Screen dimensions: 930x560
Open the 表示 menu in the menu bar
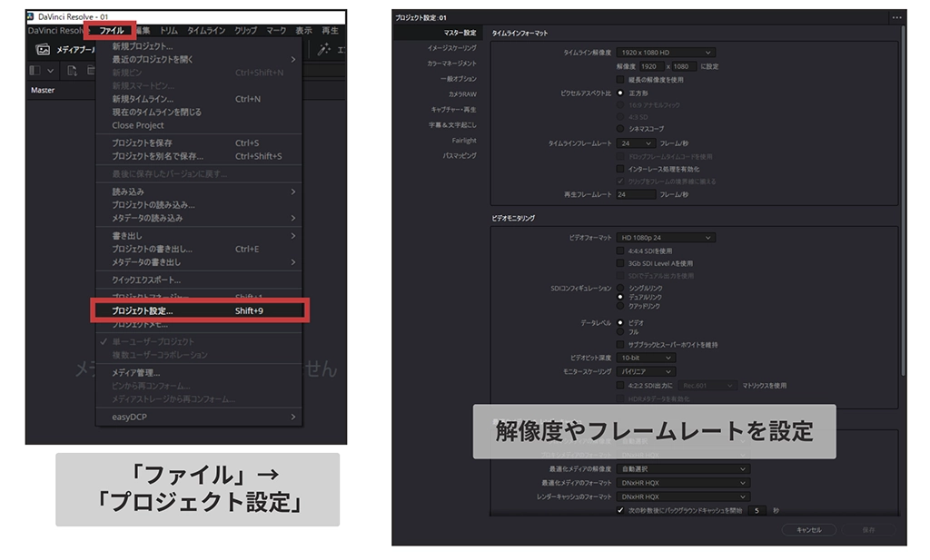click(x=303, y=31)
